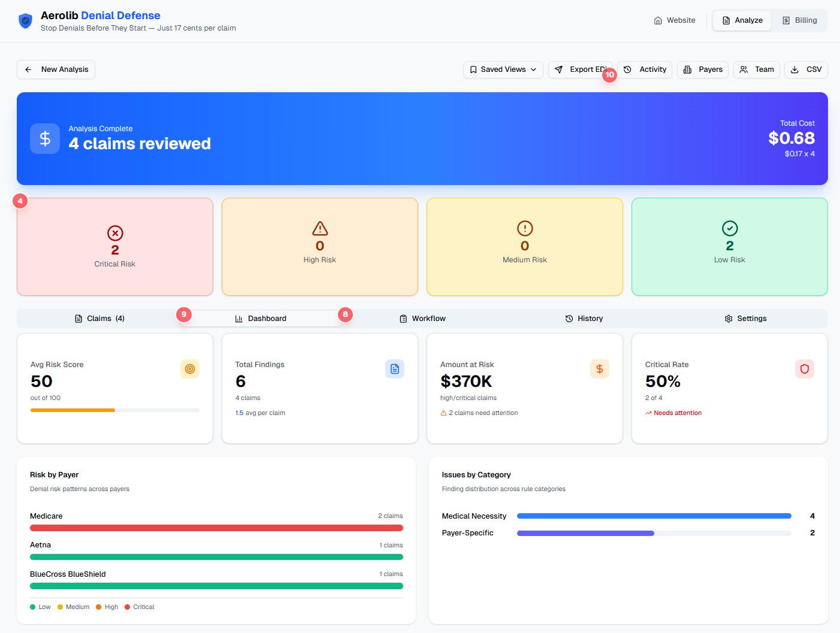
Task: Open Activity via the history clock icon
Action: tap(627, 69)
